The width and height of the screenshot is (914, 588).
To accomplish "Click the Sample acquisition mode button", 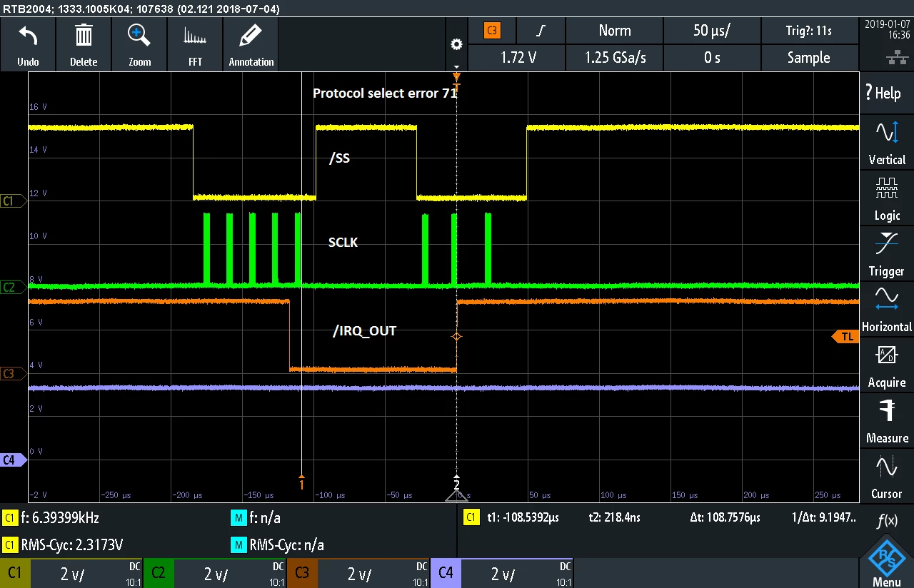I will [809, 58].
